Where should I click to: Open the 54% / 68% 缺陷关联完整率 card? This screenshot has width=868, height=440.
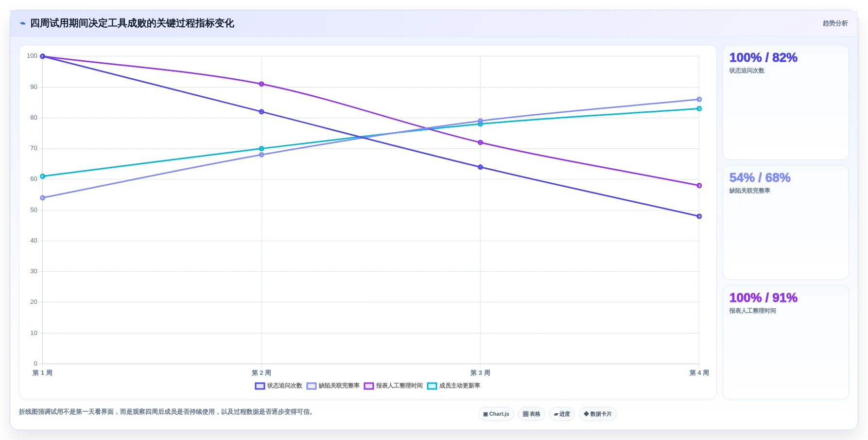(786, 223)
